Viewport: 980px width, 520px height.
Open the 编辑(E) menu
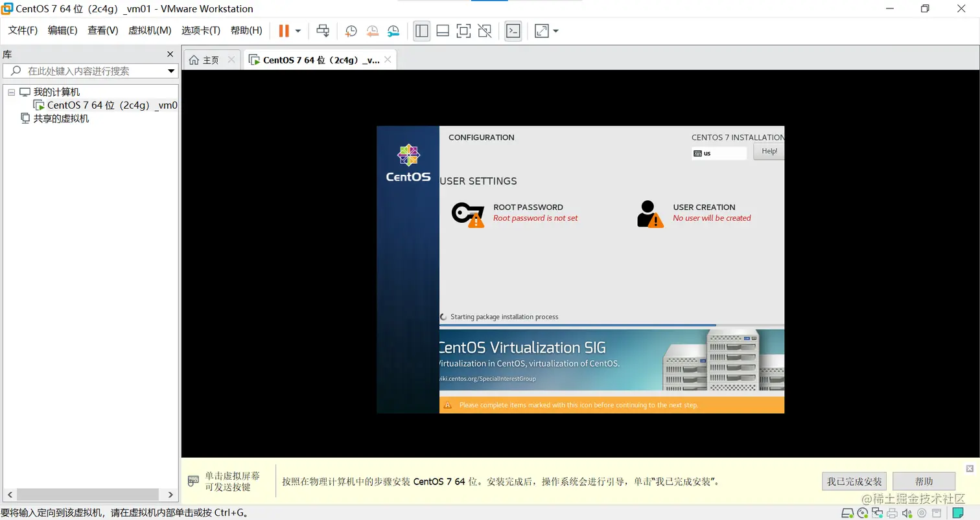(x=63, y=30)
